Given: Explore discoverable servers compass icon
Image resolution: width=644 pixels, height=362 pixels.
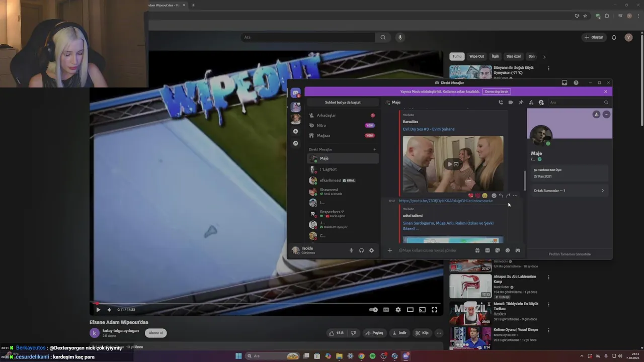Looking at the screenshot, I should 295,143.
